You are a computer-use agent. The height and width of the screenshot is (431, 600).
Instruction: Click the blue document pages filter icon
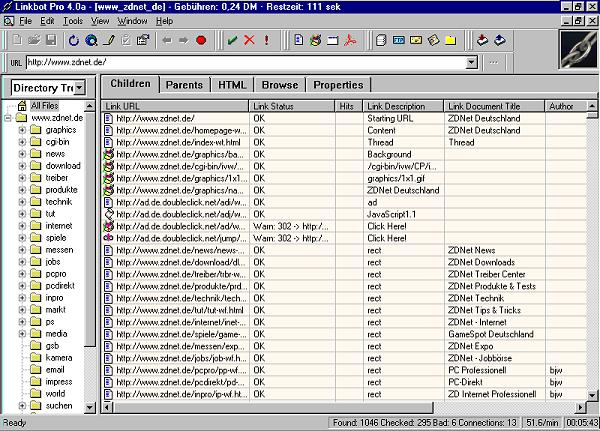tap(298, 40)
